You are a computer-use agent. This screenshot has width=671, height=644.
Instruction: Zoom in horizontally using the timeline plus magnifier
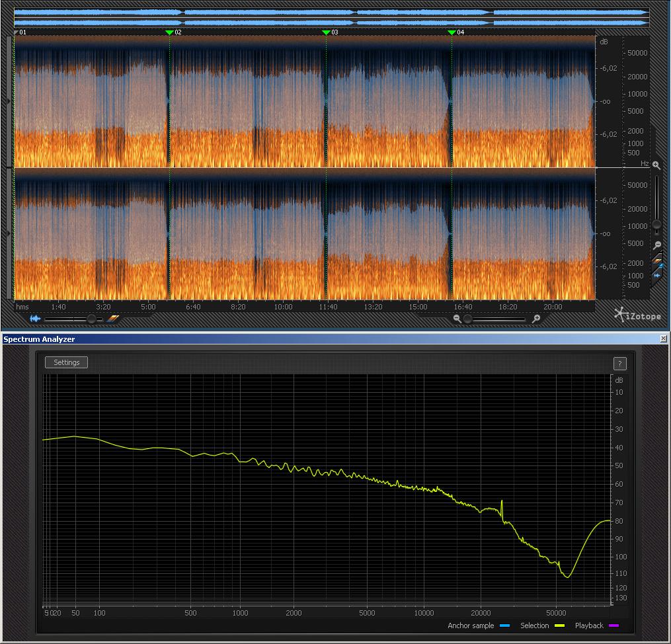pos(536,318)
